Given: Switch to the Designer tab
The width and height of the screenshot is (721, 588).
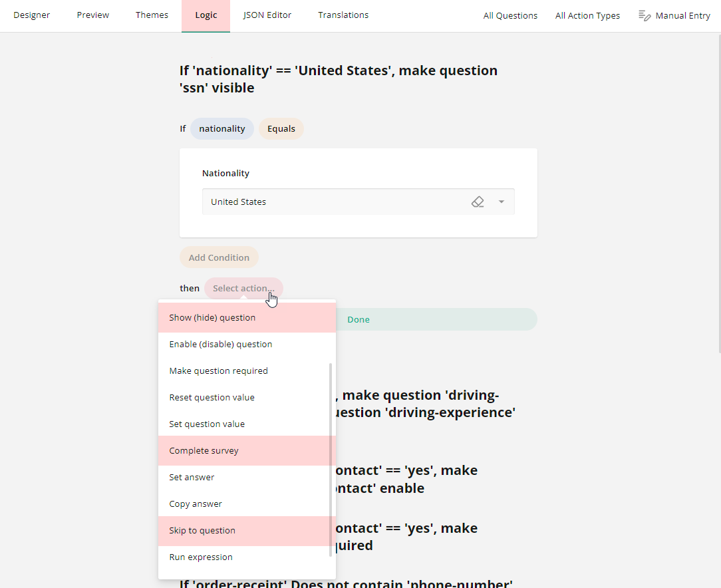Looking at the screenshot, I should tap(31, 15).
